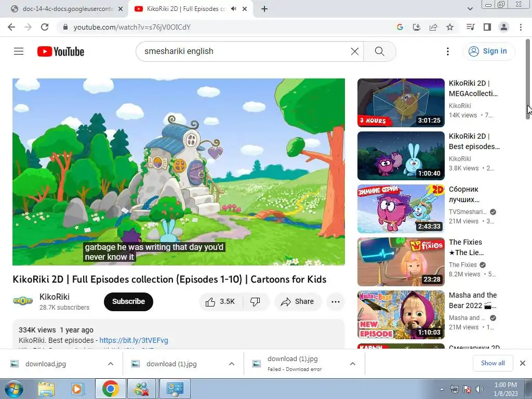Viewport: 532px width, 399px height.
Task: Close the KikoRiki YouTube tab
Action: coord(245,9)
